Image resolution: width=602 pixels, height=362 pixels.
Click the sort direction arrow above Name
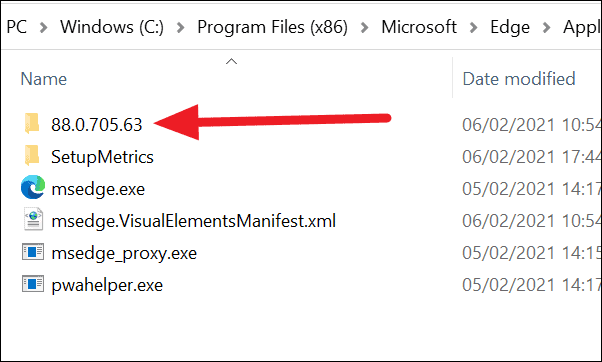tap(231, 61)
